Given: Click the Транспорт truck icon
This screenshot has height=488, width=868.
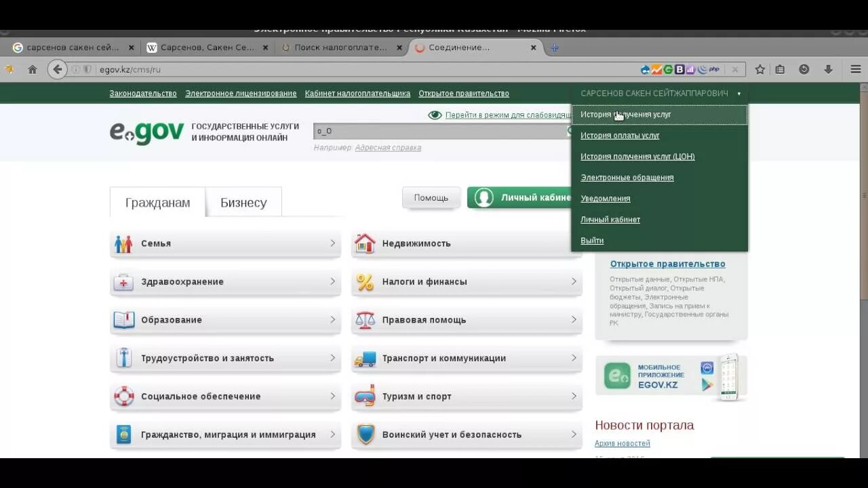Looking at the screenshot, I should coord(365,359).
